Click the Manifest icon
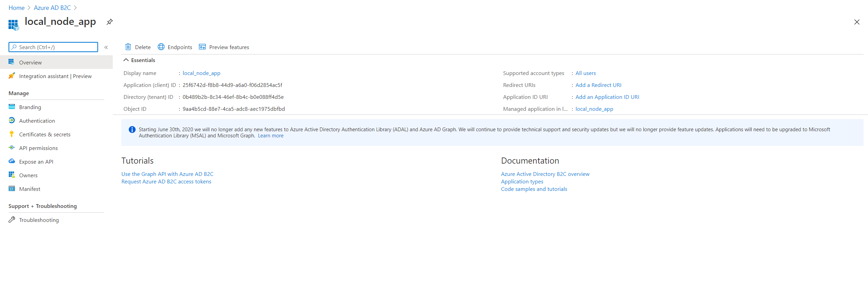Screen dimensions: 868x302 point(12,188)
